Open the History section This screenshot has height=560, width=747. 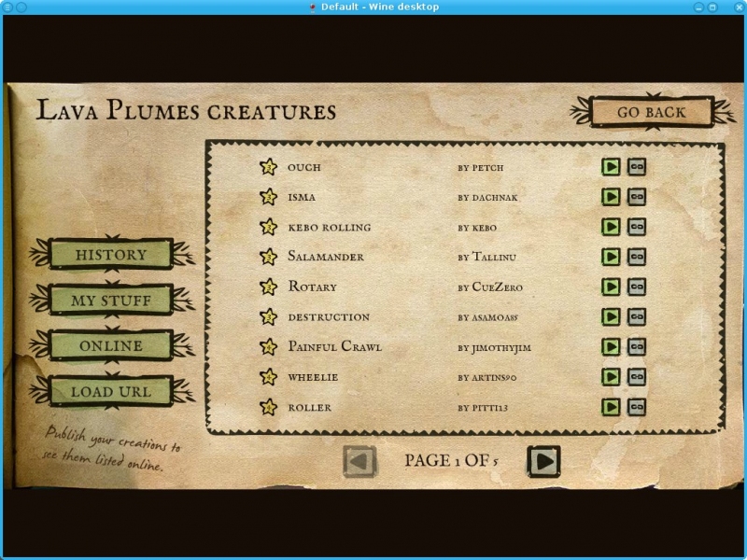(111, 255)
